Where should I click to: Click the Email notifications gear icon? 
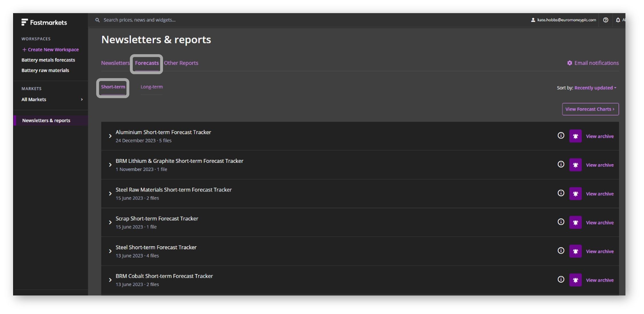tap(569, 63)
